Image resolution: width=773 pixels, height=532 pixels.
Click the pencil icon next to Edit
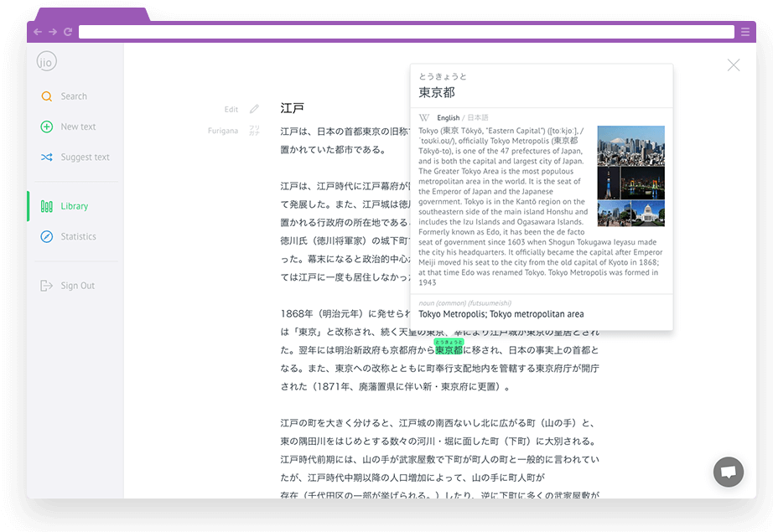coord(254,109)
